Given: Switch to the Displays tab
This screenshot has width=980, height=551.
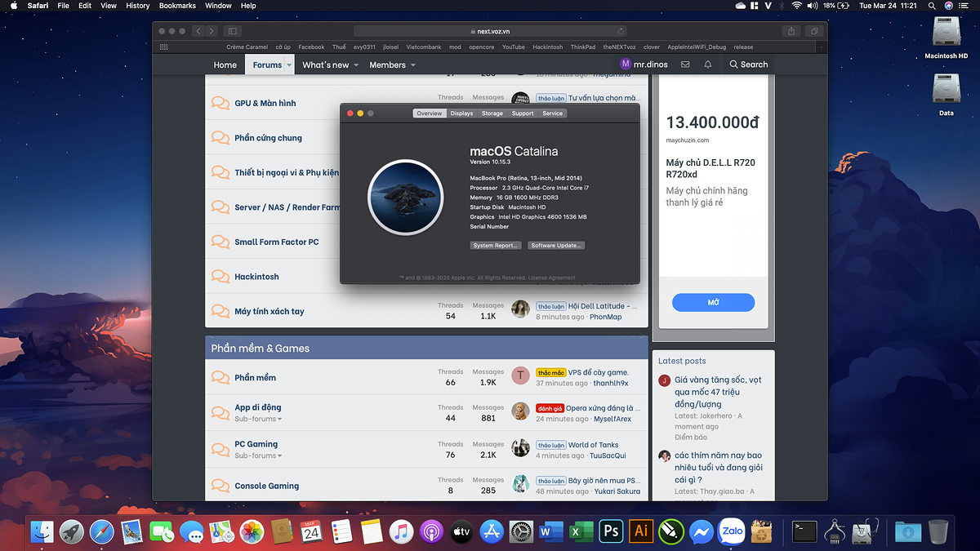Looking at the screenshot, I should click(x=461, y=113).
